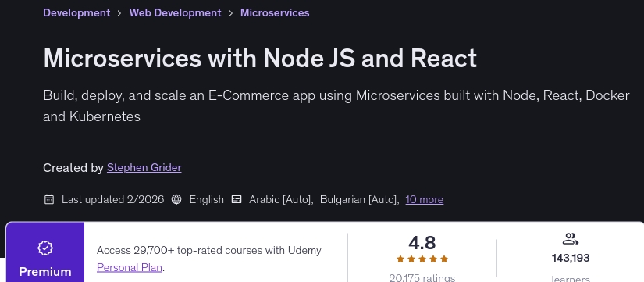Image resolution: width=644 pixels, height=282 pixels.
Task: Click the five-star rating row
Action: pyautogui.click(x=422, y=259)
